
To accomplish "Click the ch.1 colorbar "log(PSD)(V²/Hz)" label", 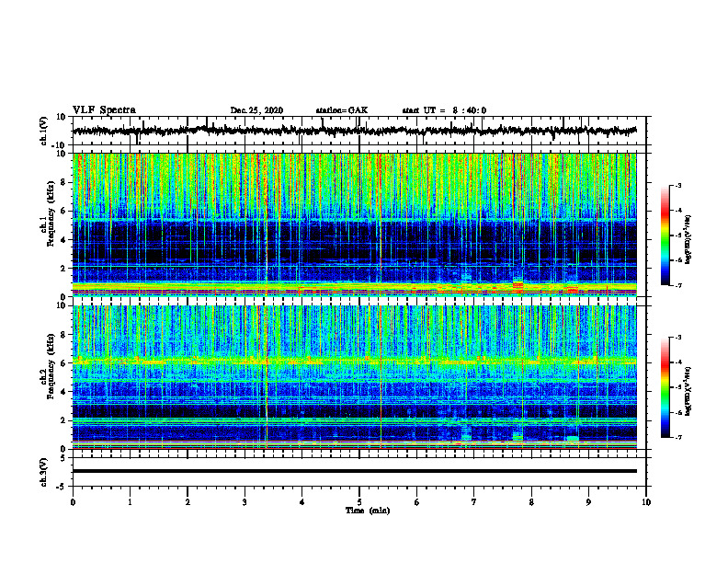I will [688, 239].
